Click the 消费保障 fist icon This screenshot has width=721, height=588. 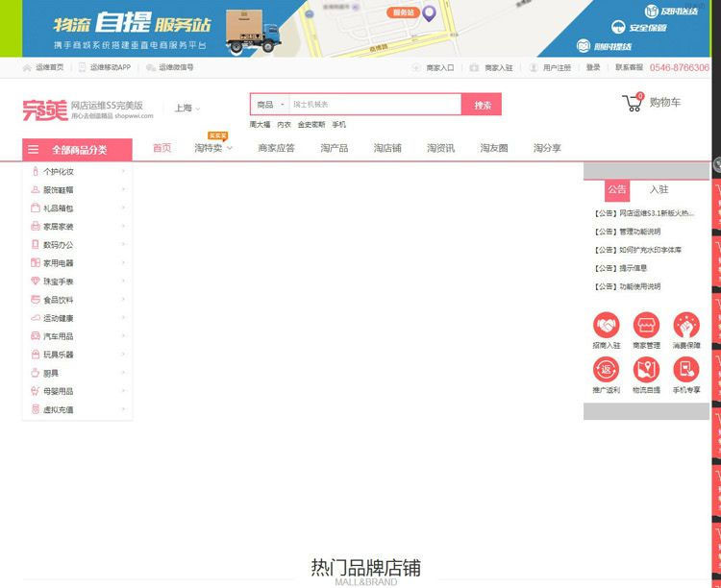(686, 325)
